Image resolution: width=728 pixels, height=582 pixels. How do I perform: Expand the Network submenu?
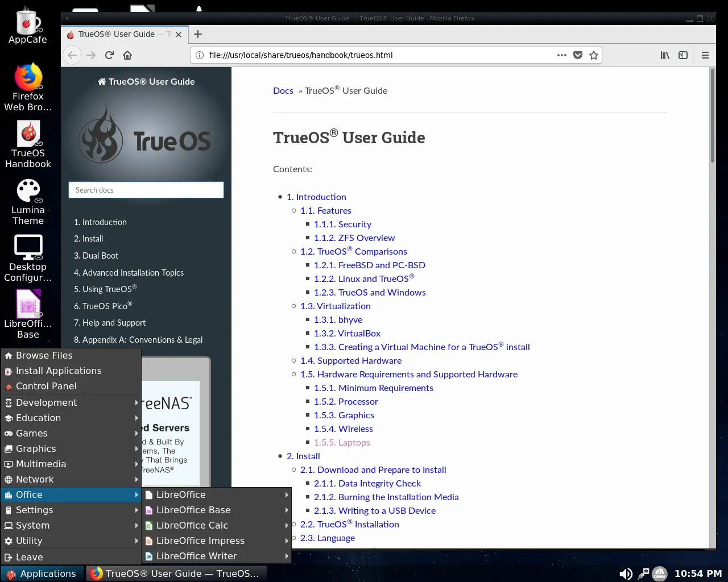click(x=71, y=479)
